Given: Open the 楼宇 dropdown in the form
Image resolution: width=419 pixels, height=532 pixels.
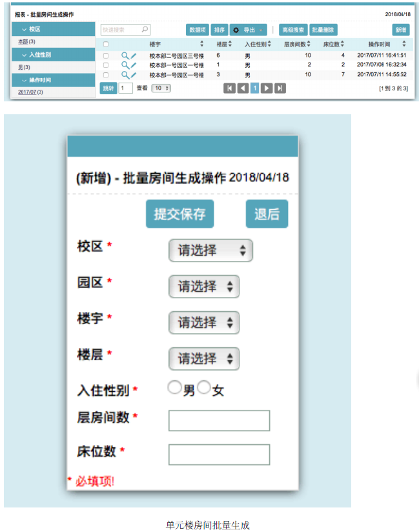Looking at the screenshot, I should point(203,322).
